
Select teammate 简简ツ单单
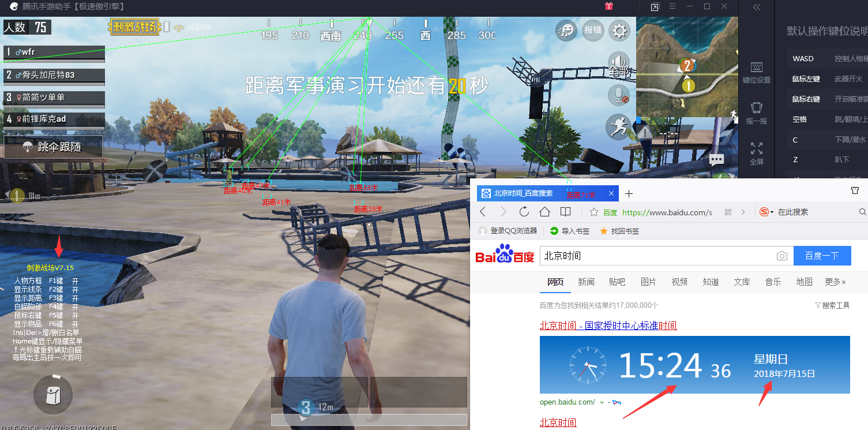[x=54, y=98]
